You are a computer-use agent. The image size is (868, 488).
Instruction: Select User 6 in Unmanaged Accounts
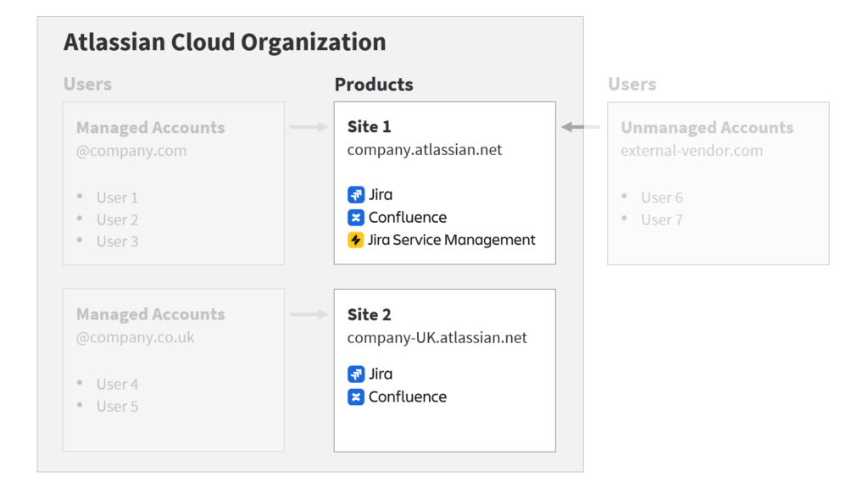661,198
